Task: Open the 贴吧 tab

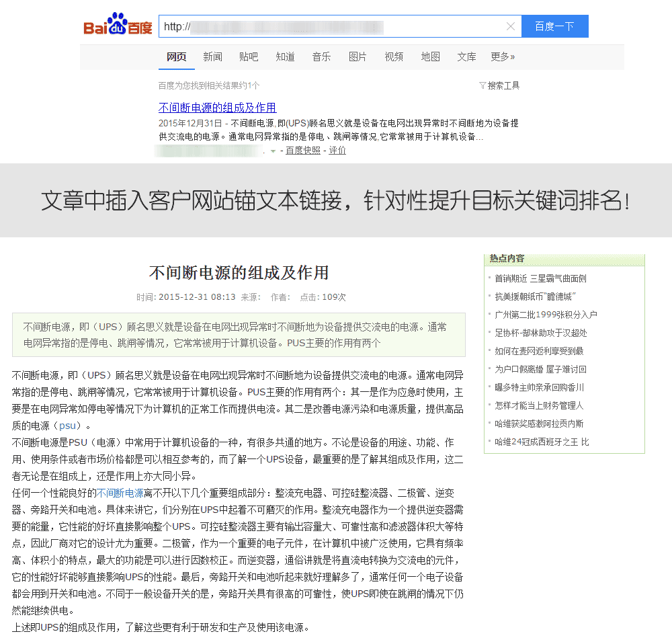Action: pos(249,57)
